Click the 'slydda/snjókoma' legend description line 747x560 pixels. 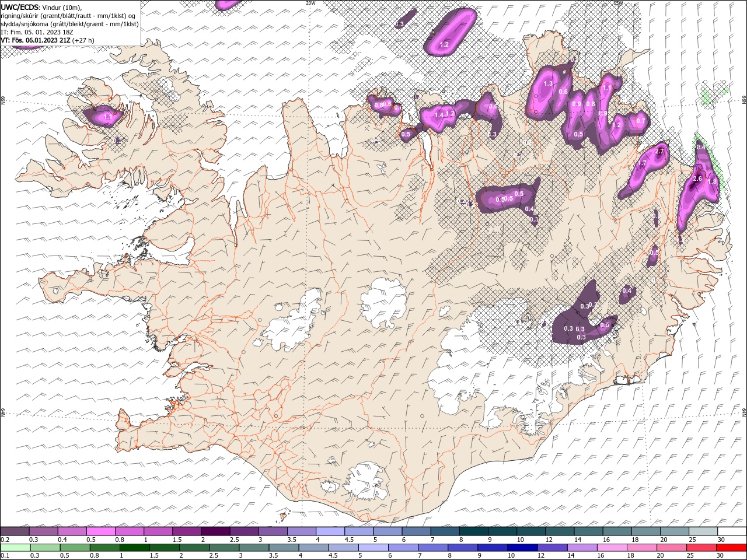(x=69, y=24)
